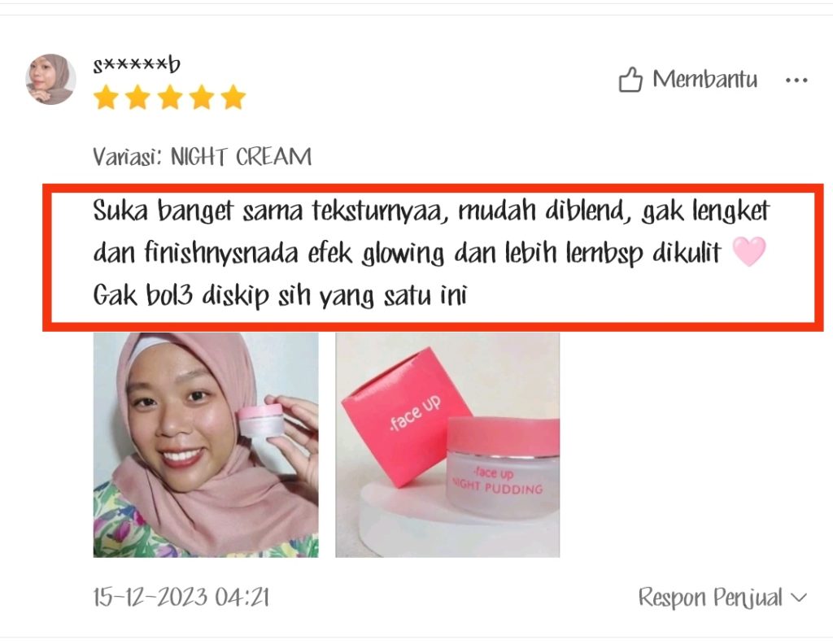Screen dimensions: 833x644
Task: Click the first yellow rating star
Action: pyautogui.click(x=107, y=98)
